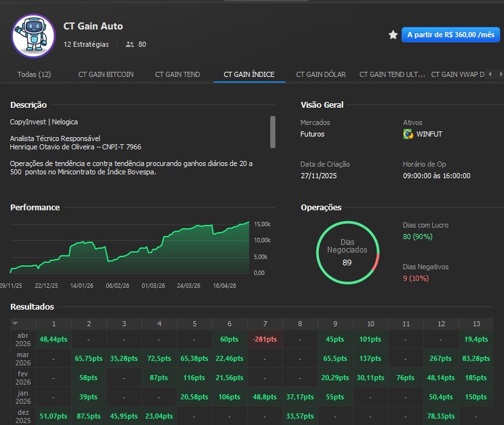Click the day 7 column header
Image resolution: width=504 pixels, height=425 pixels.
click(265, 324)
